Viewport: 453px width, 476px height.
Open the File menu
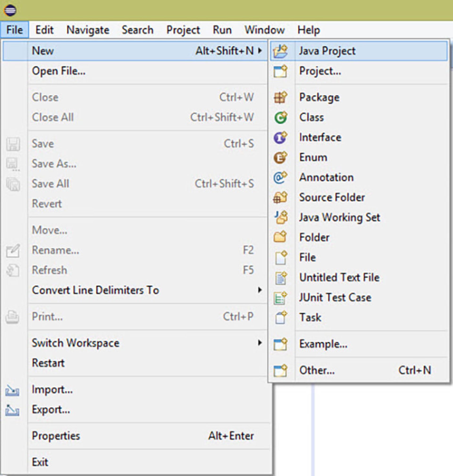pyautogui.click(x=14, y=30)
